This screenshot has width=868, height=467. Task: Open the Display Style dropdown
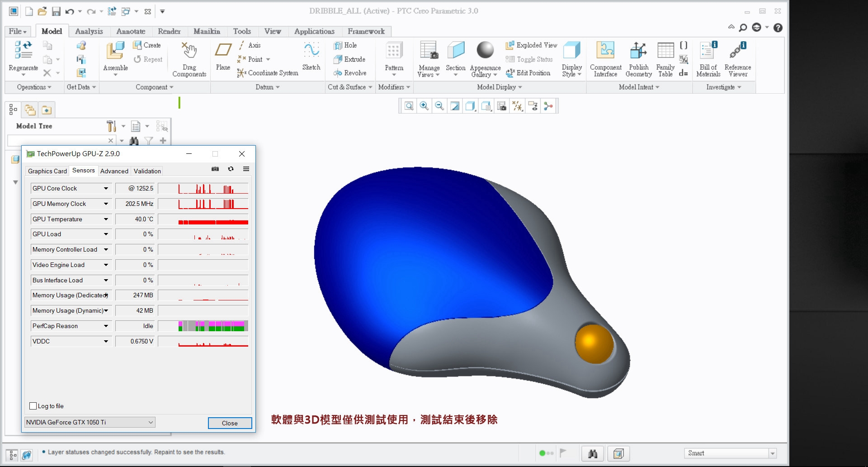(x=571, y=60)
